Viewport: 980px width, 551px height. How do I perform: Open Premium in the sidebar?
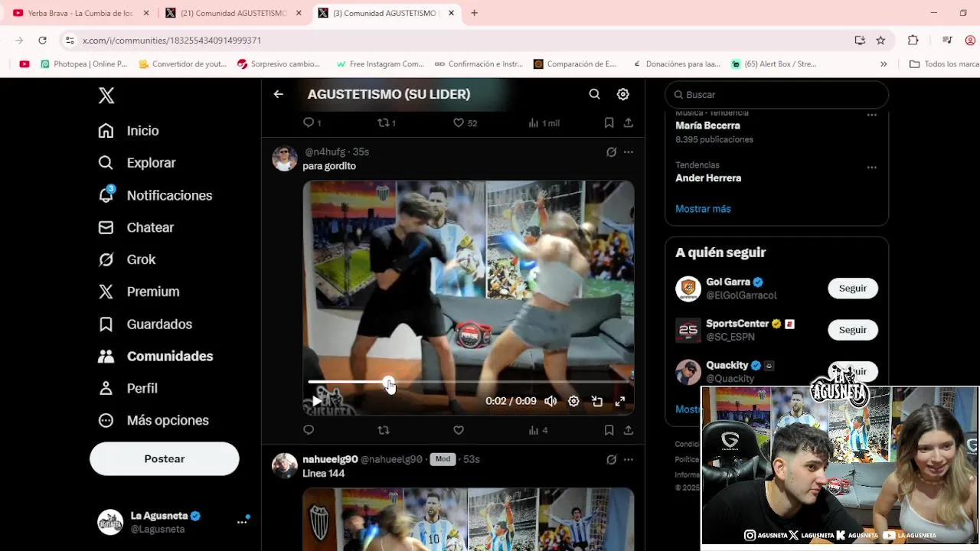pos(139,292)
